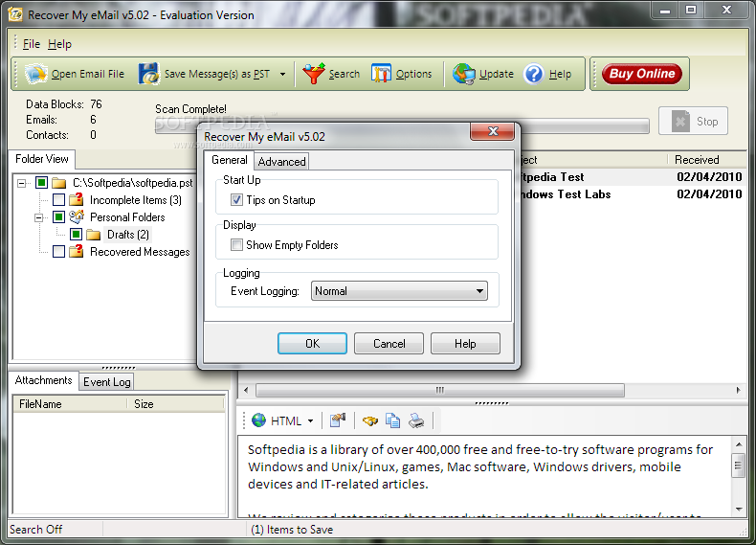
Task: Click the binoculars find icon in preview toolbar
Action: click(370, 420)
